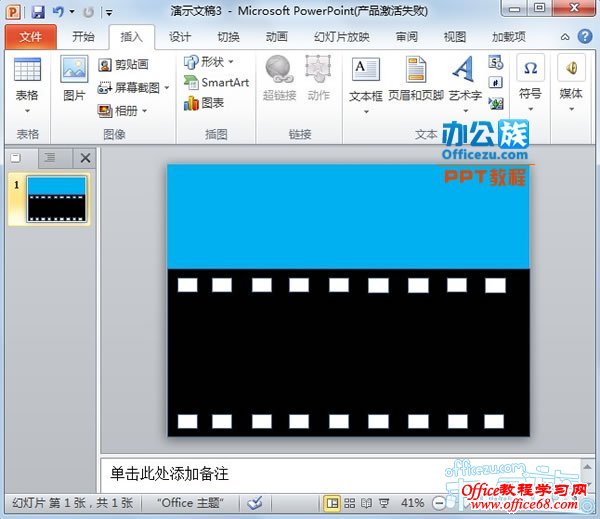
Task: Open the 动画 animations tab
Action: point(277,37)
